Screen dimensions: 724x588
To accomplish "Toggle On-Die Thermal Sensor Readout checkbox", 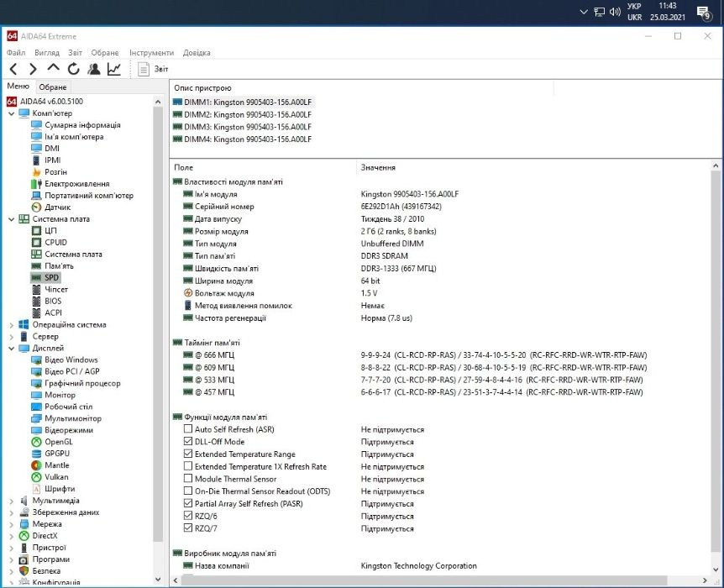I will pyautogui.click(x=188, y=491).
